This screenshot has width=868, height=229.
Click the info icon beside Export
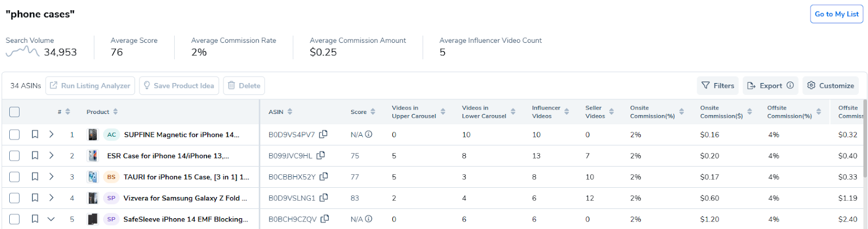click(790, 85)
